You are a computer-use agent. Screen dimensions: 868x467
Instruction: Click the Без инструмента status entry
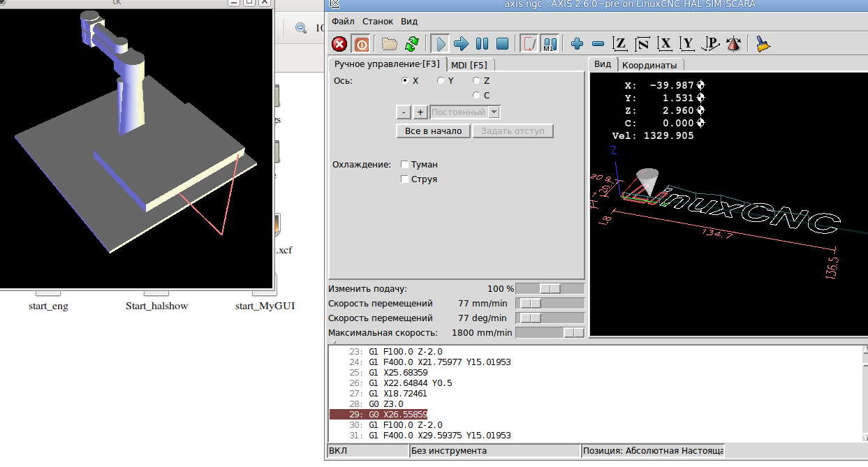[x=495, y=451]
